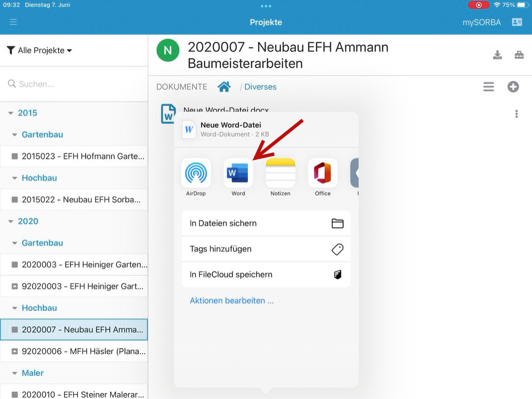The image size is (532, 399).
Task: Choose the Notizen app icon
Action: pyautogui.click(x=280, y=173)
